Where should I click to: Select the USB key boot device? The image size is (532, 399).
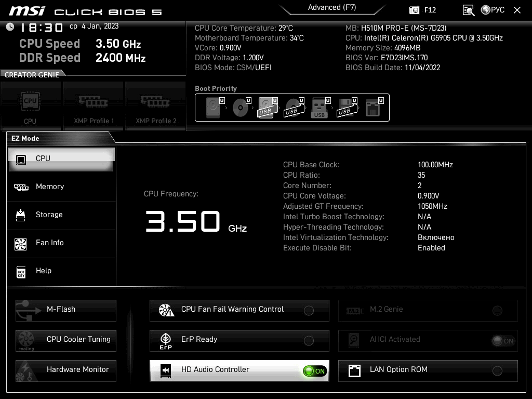pos(321,108)
